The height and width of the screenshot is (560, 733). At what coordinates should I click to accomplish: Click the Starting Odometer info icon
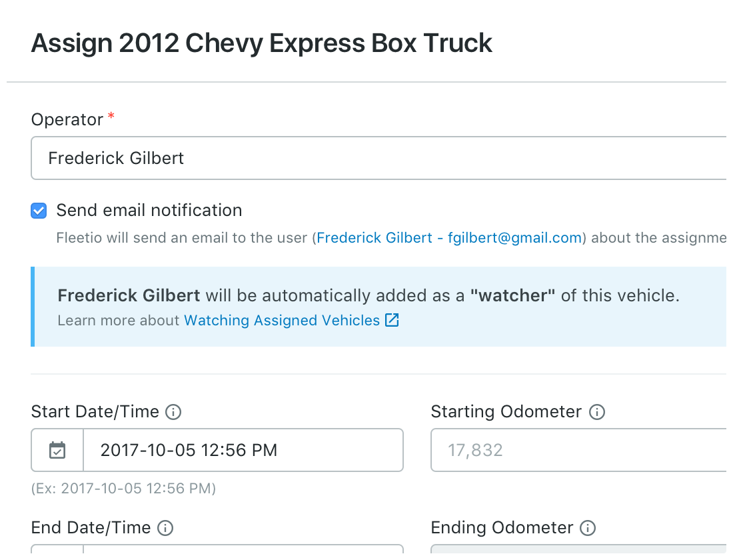tap(597, 412)
